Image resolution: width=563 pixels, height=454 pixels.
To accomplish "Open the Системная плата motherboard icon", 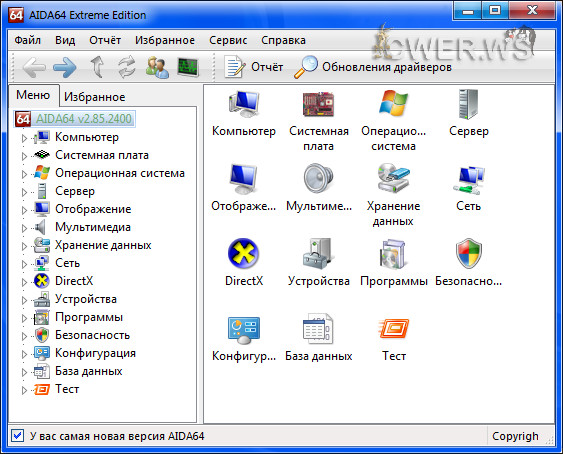I will click(x=319, y=105).
